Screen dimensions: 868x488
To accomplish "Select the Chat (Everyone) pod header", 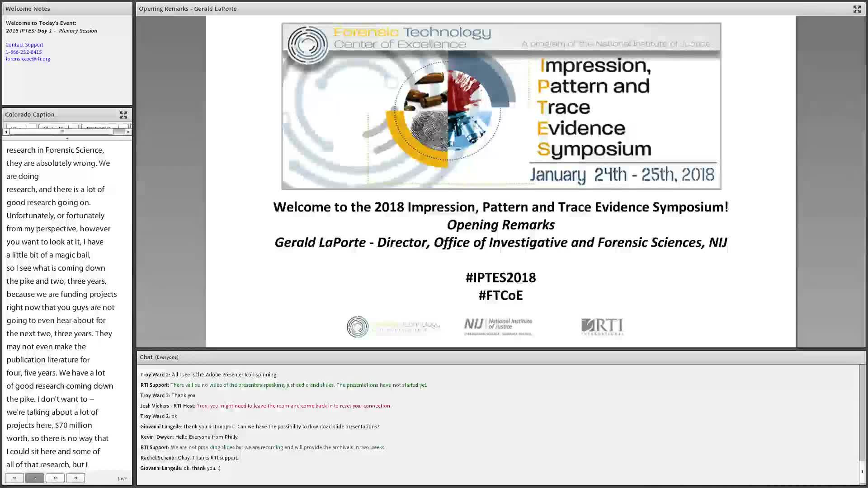I will (x=159, y=357).
